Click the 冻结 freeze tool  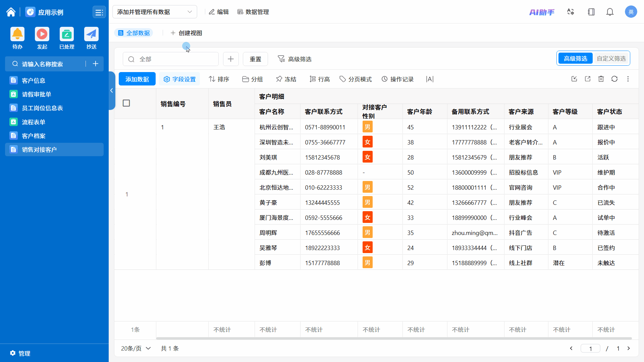pyautogui.click(x=286, y=79)
